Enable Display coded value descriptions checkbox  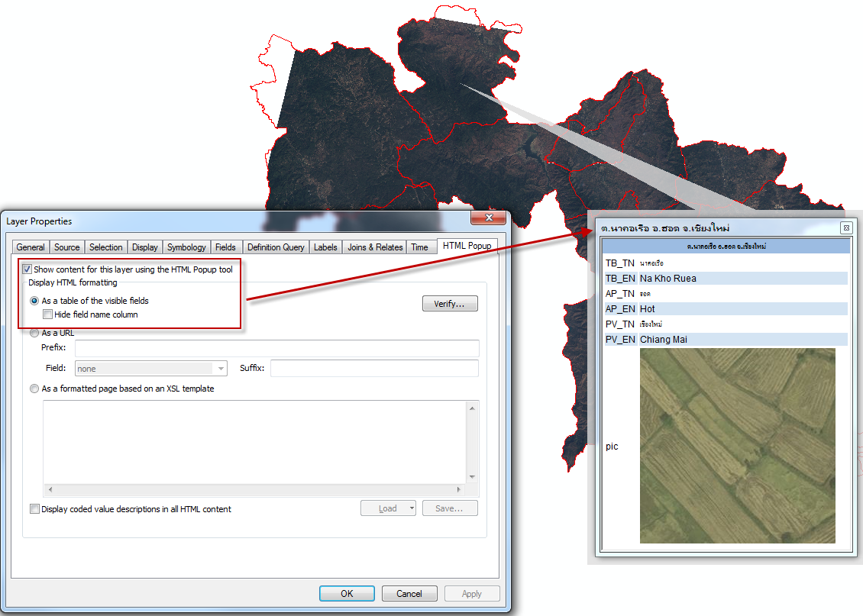click(x=34, y=508)
